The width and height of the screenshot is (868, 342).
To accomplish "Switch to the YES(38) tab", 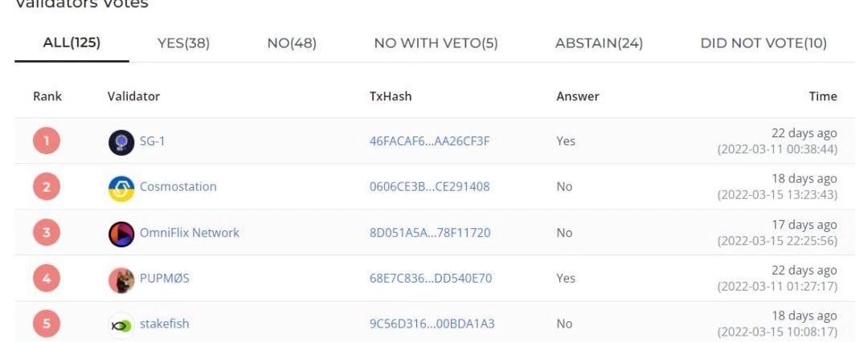I will click(183, 43).
